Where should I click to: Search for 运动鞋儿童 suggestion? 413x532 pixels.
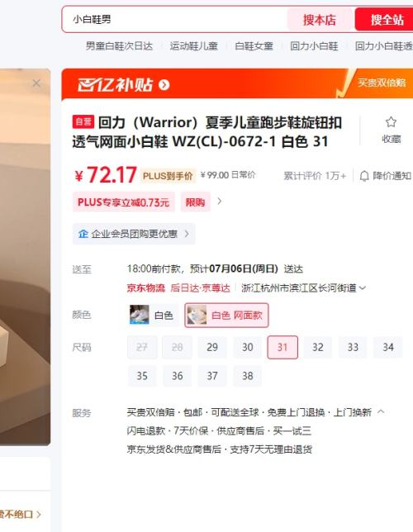click(194, 45)
